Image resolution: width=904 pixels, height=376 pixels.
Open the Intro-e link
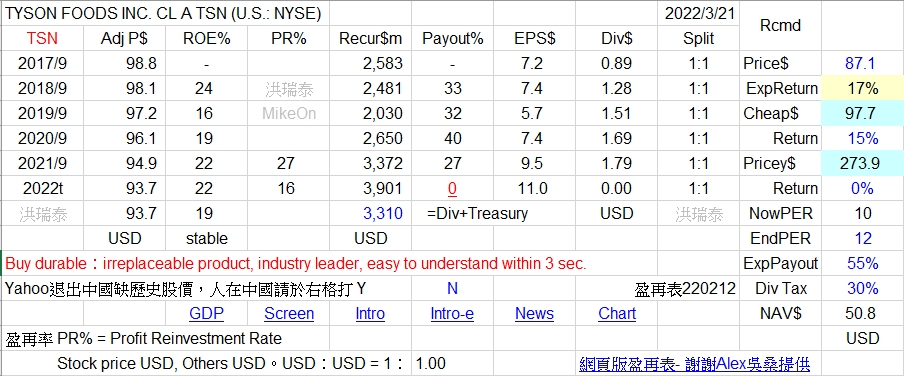pos(452,314)
